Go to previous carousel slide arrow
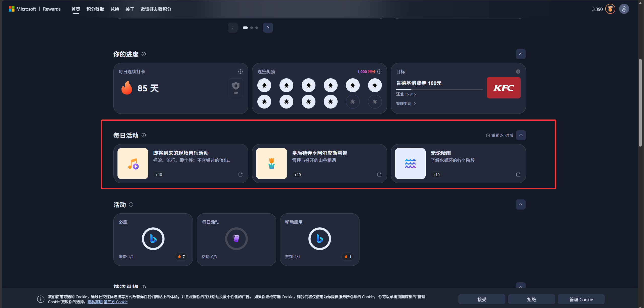The image size is (644, 308). coord(233,28)
